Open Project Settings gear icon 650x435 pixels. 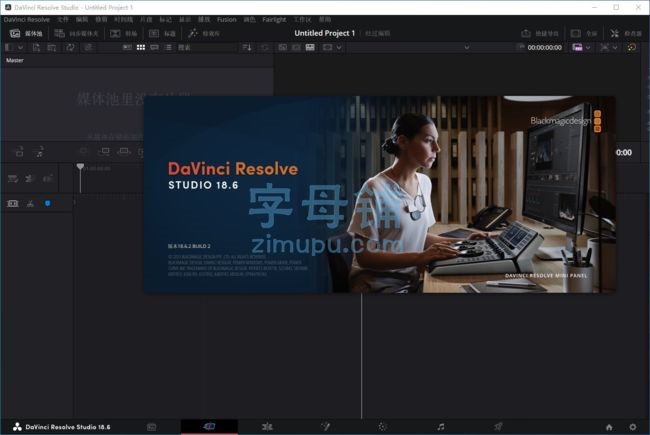633,427
